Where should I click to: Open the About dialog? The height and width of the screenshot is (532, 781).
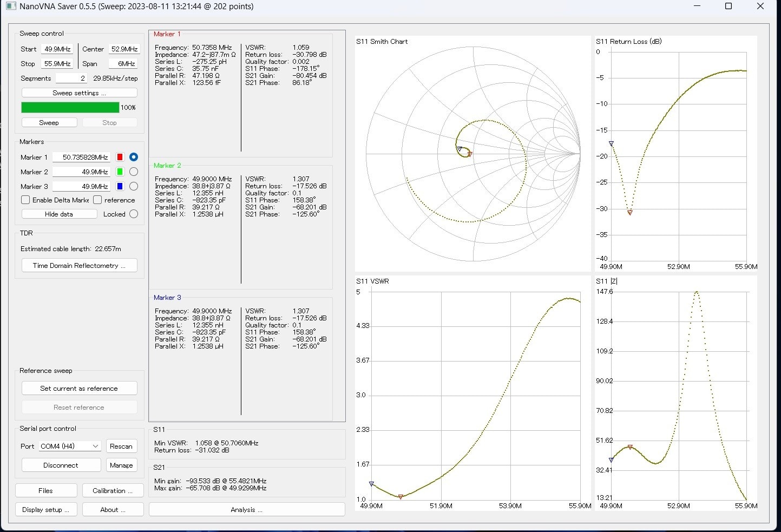pyautogui.click(x=113, y=510)
